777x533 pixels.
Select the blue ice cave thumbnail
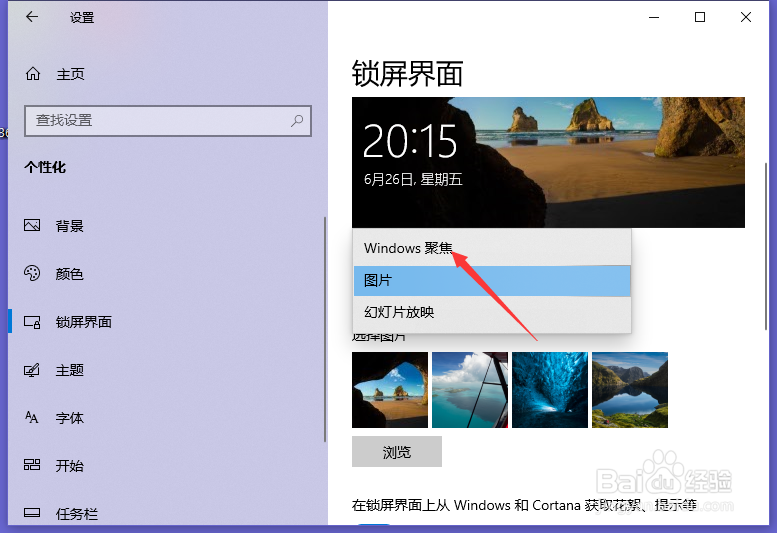point(550,390)
